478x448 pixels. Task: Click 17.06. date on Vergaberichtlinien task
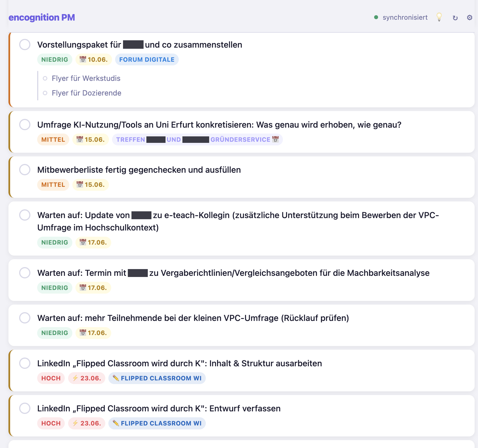click(x=93, y=288)
